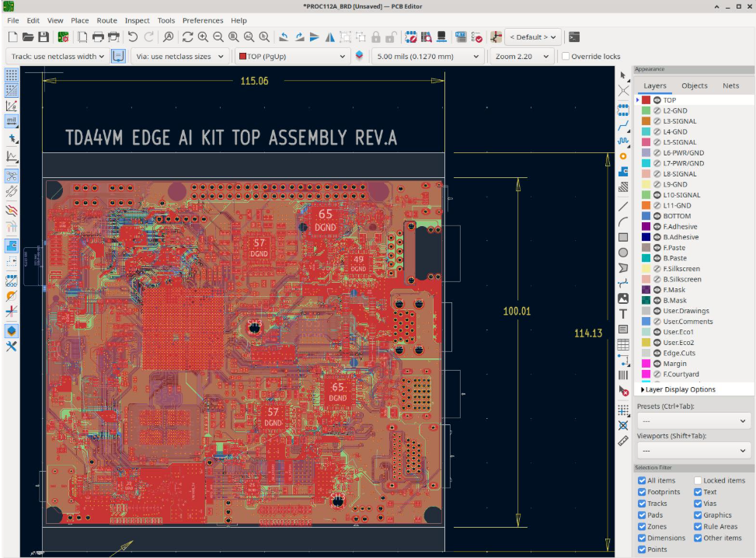
Task: Open the Route menu
Action: pos(107,20)
